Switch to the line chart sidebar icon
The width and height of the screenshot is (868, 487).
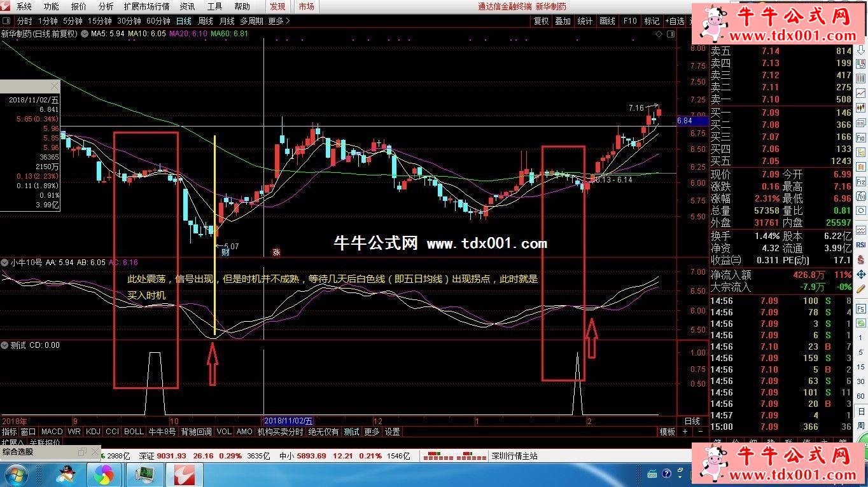point(861,93)
